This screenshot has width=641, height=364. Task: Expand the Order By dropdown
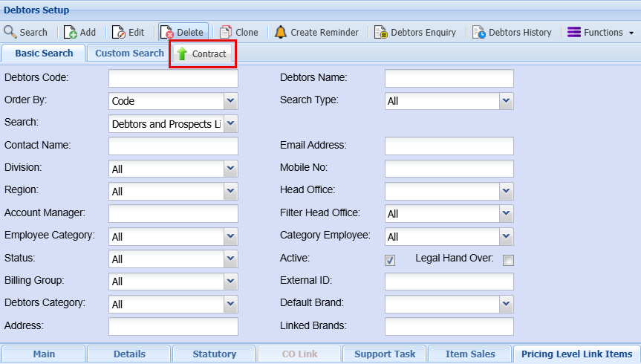click(230, 101)
